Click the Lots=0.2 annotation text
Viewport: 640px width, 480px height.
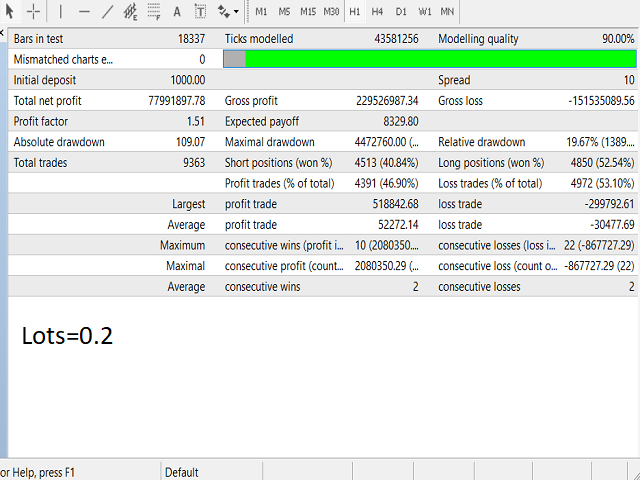point(67,336)
